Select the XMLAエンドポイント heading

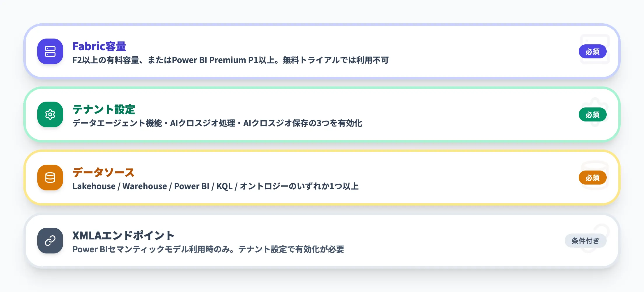tap(123, 236)
